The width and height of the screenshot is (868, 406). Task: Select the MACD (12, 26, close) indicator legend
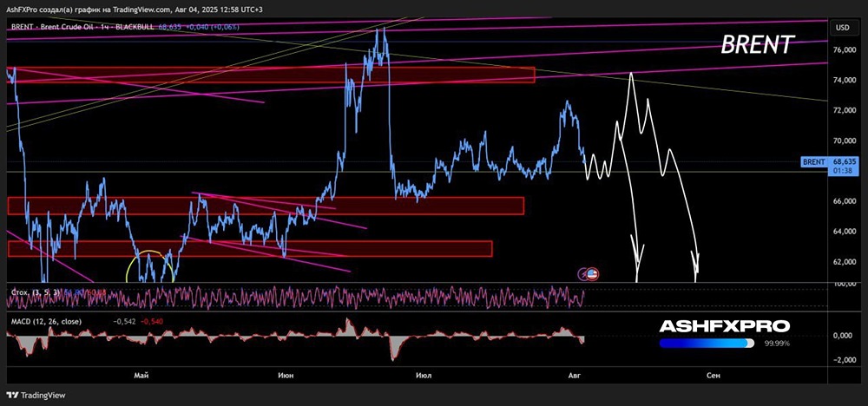pyautogui.click(x=45, y=321)
